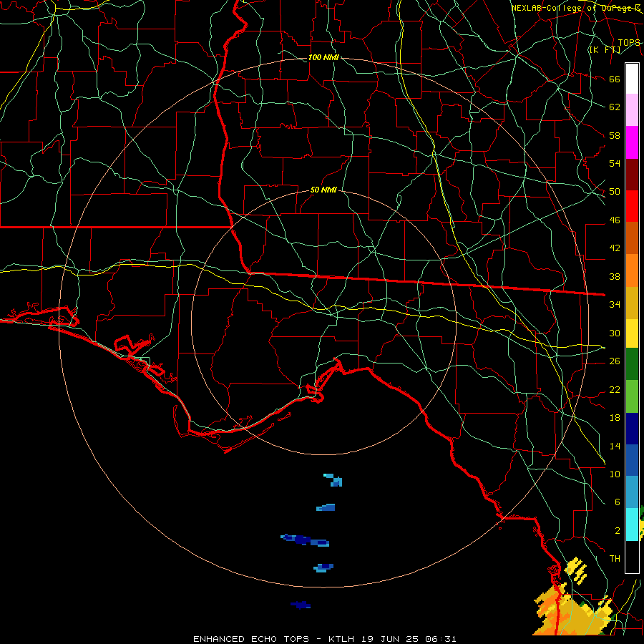Click the "66" value on the scale
Viewport: 644px width, 644px height.
pos(615,79)
